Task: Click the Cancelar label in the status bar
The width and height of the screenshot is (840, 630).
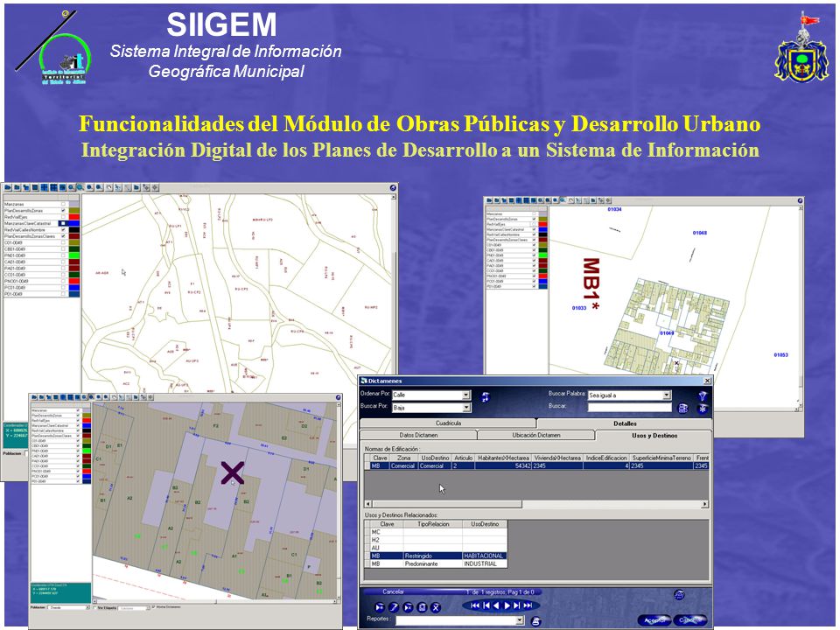Action: [393, 592]
